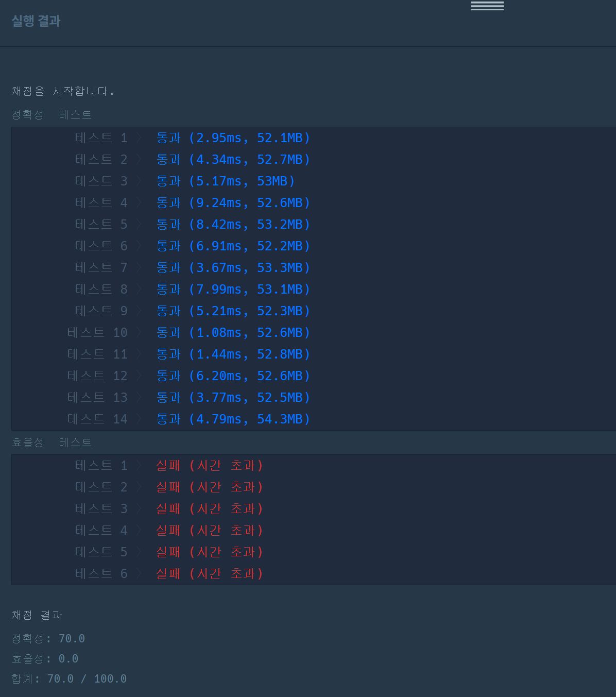Click the 채점 결과 heading

pos(37,615)
